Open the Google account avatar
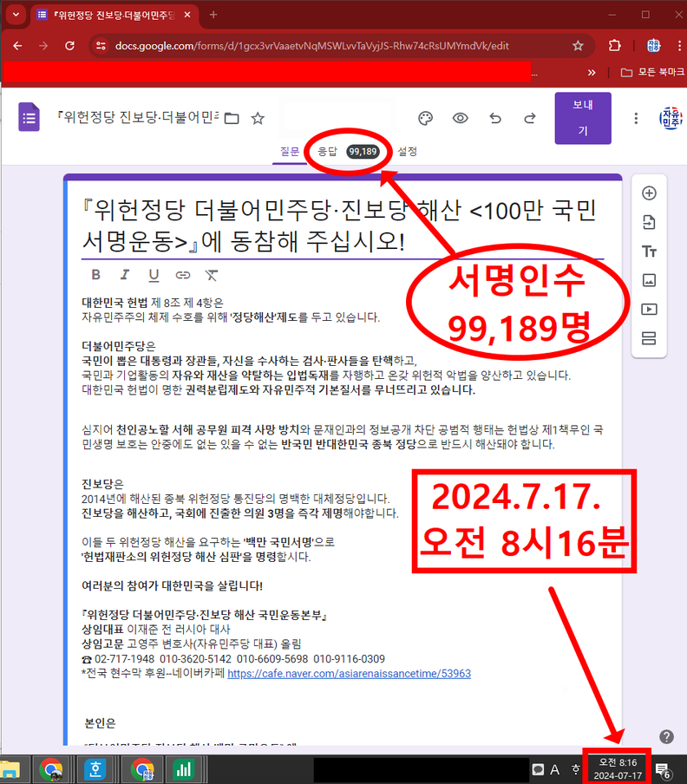687x784 pixels. [x=671, y=119]
